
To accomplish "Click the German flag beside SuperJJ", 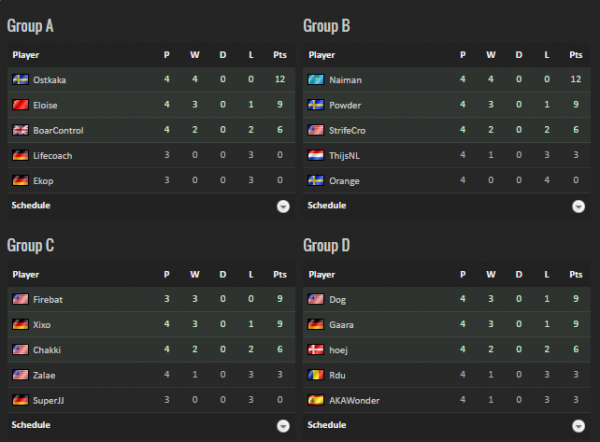I will click(20, 400).
